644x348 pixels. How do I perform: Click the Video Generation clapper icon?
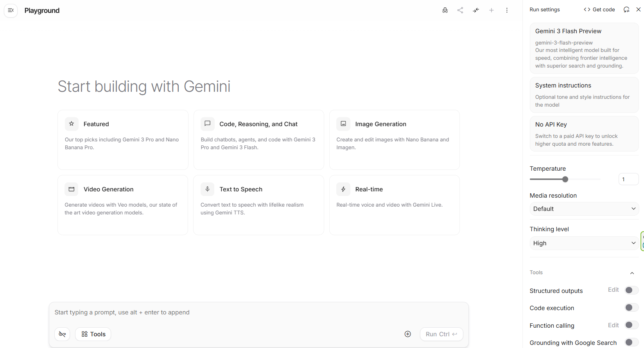pyautogui.click(x=72, y=189)
